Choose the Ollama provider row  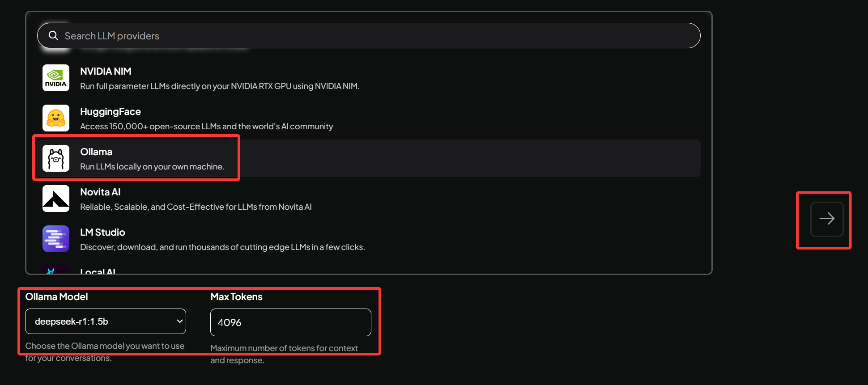point(369,158)
